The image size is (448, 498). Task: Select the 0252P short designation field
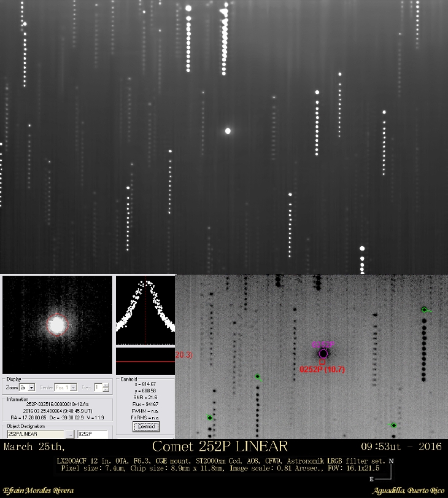92,434
